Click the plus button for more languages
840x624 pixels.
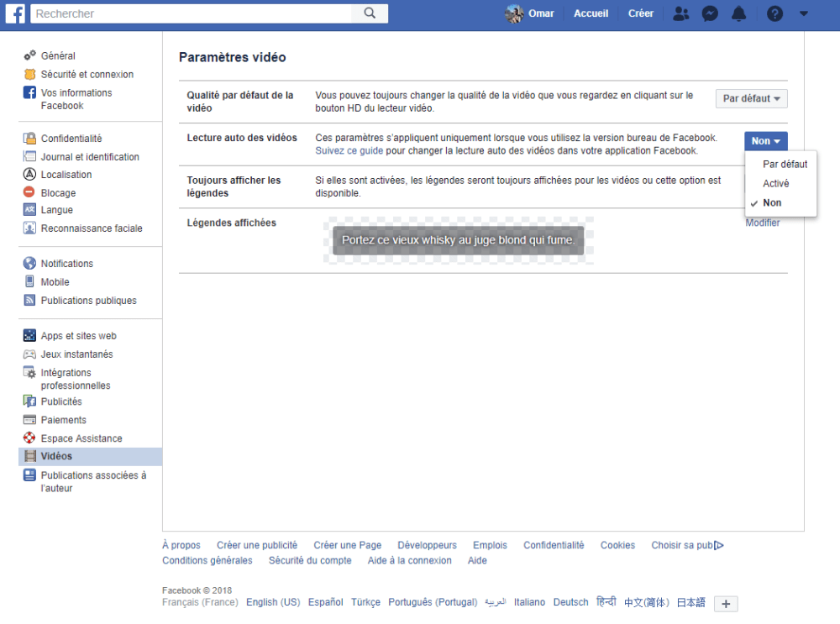(726, 604)
